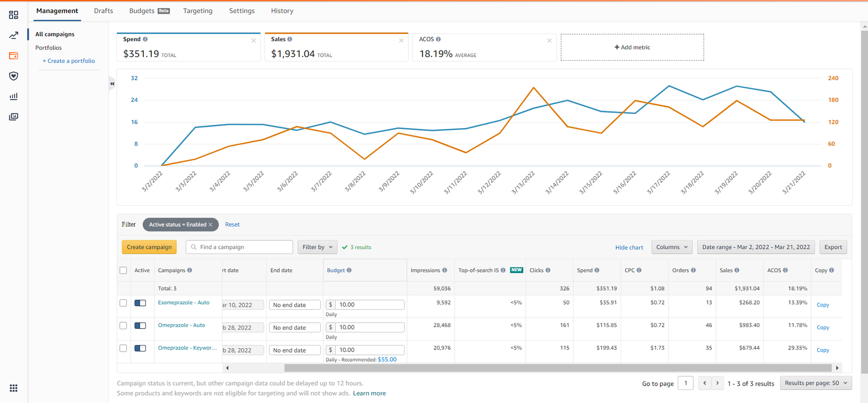The height and width of the screenshot is (403, 868).
Task: Select the Omeprazole - Auto campaign checkbox
Action: tap(123, 326)
